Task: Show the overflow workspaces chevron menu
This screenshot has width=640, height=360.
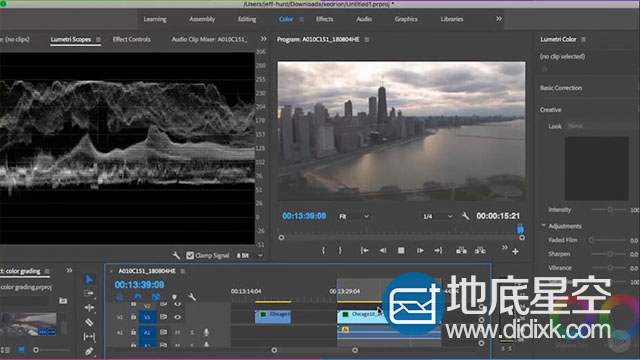Action: (499, 19)
